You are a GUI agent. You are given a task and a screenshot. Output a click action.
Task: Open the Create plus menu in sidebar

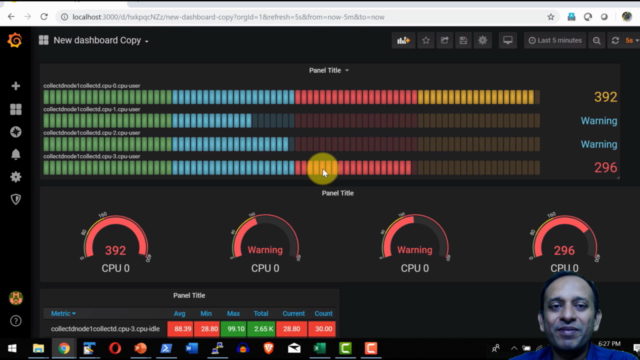(x=16, y=86)
